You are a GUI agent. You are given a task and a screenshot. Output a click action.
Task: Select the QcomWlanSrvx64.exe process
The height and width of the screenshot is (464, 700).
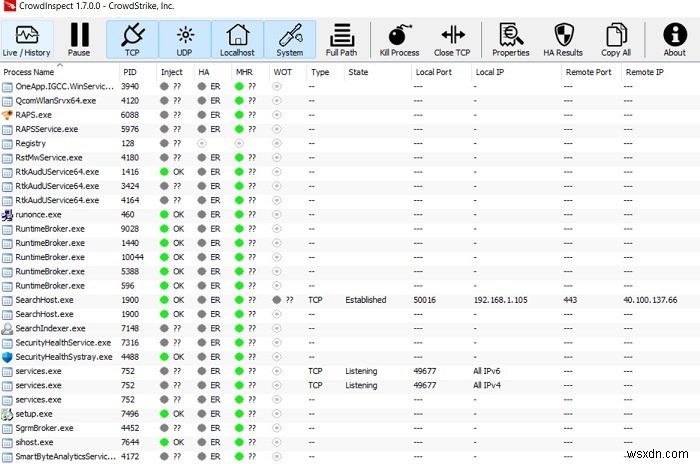pyautogui.click(x=350, y=100)
